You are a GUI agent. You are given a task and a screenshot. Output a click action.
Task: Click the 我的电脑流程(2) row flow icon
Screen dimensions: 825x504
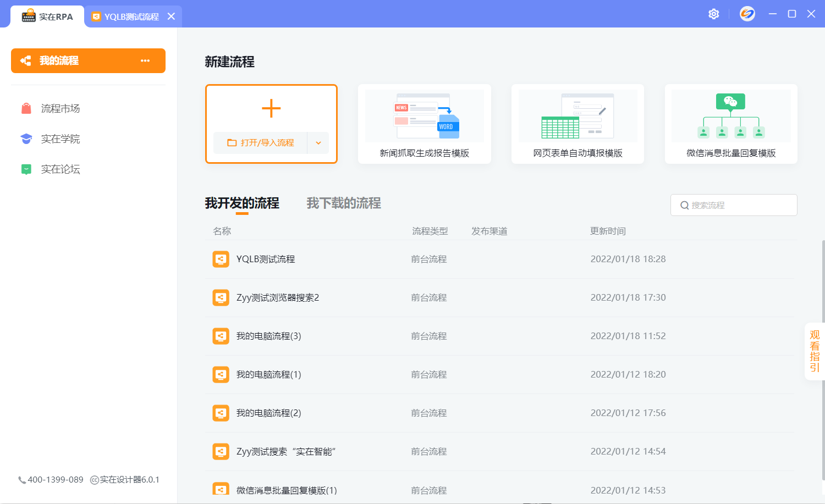click(x=221, y=413)
